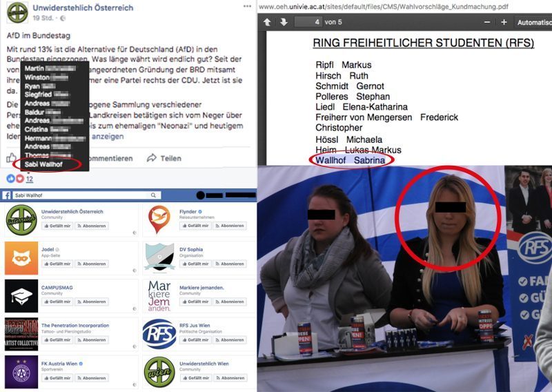Go to previous page in PDF viewer
The image size is (552, 392).
pyautogui.click(x=267, y=22)
